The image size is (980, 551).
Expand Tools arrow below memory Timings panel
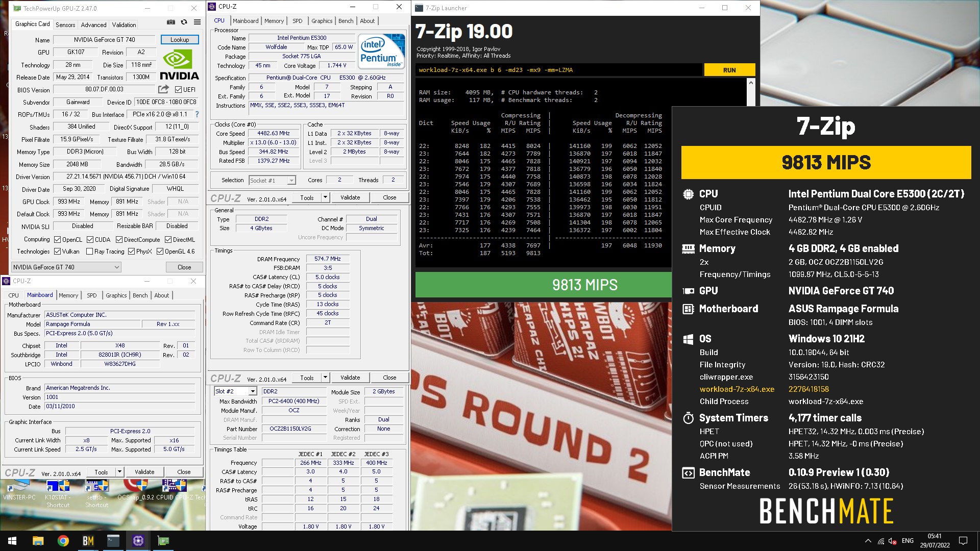(x=325, y=378)
